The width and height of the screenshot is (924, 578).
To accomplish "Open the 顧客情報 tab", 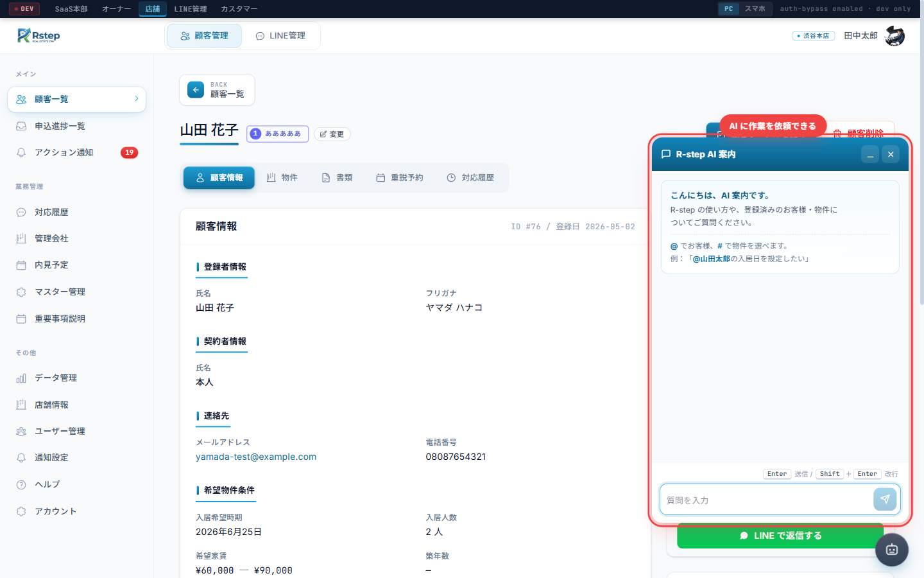I will (x=219, y=178).
